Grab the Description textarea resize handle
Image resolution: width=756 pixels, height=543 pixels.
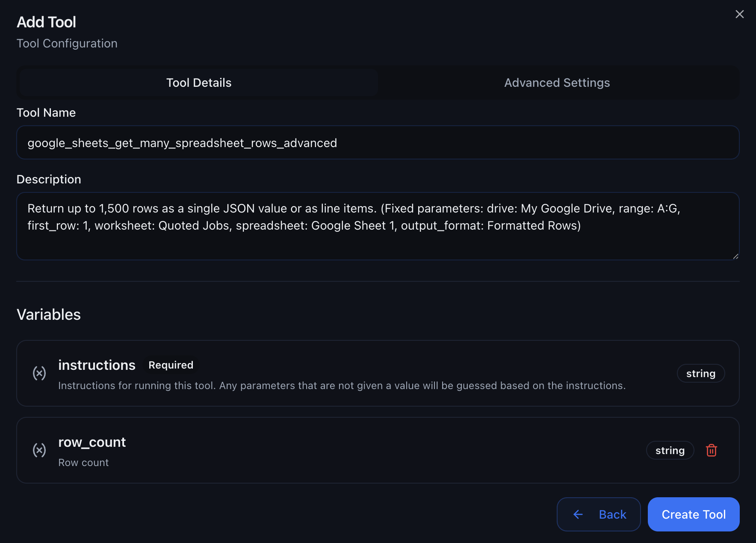[x=735, y=256]
